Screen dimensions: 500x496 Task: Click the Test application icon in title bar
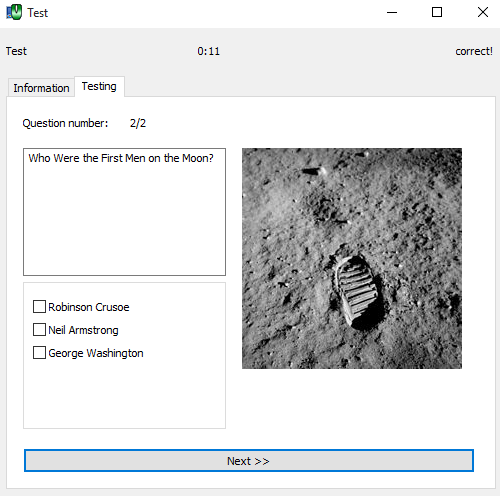pos(14,12)
